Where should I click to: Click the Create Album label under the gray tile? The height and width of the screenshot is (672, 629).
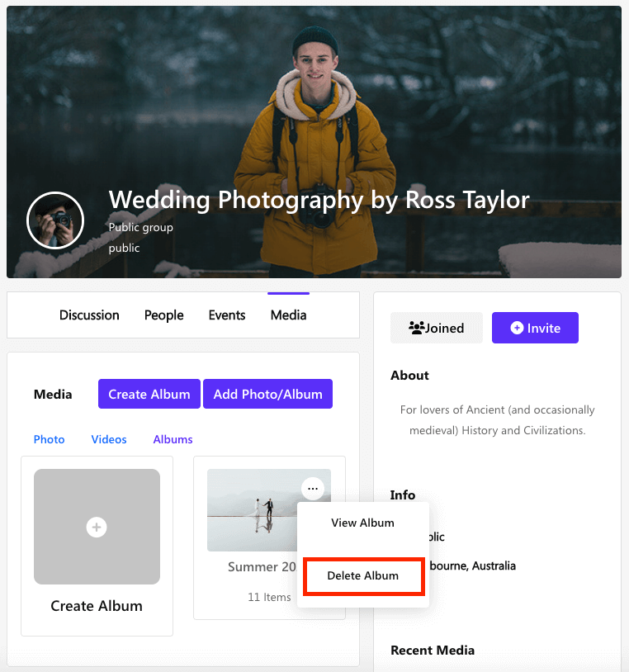pyautogui.click(x=97, y=606)
